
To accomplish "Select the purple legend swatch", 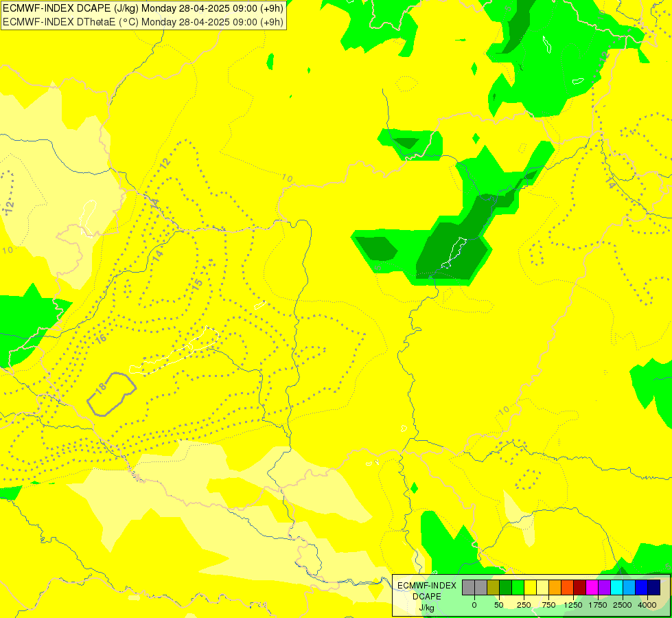I will [605, 587].
